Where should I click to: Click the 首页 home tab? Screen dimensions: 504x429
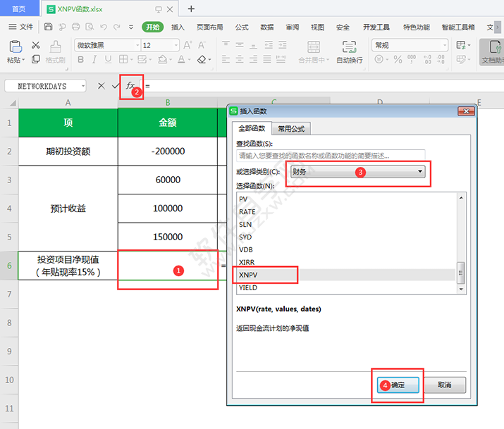click(x=19, y=9)
